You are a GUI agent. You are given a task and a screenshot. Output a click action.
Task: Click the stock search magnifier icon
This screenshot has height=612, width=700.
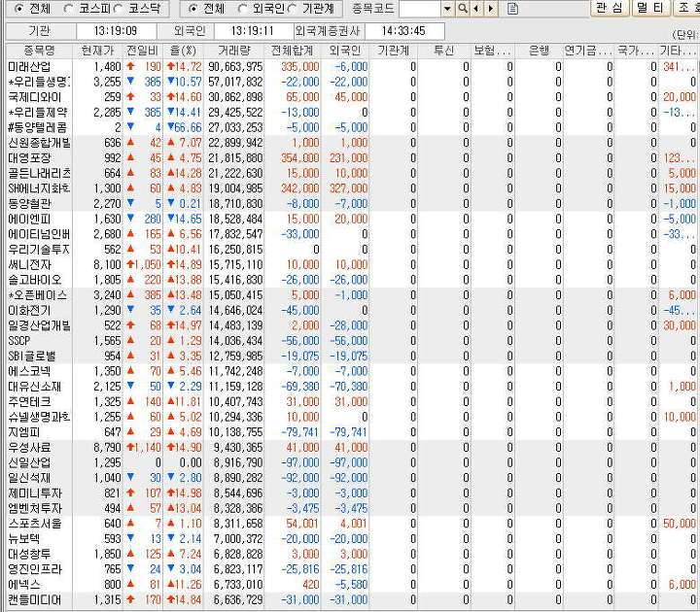coord(463,9)
